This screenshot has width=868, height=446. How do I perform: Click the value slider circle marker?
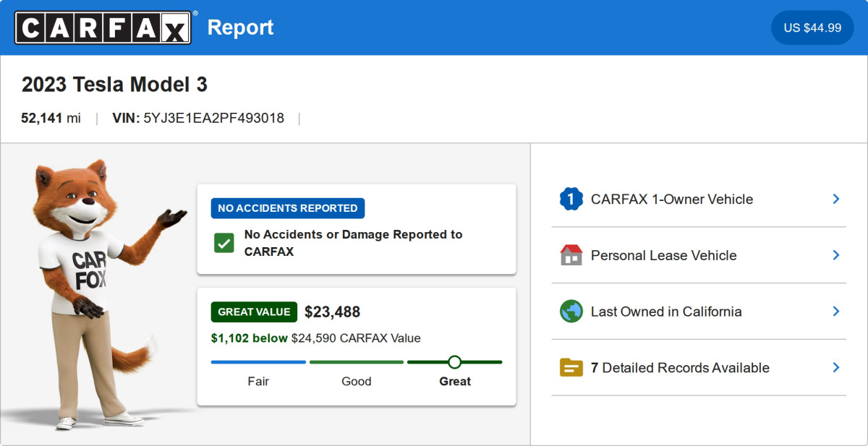(x=454, y=361)
